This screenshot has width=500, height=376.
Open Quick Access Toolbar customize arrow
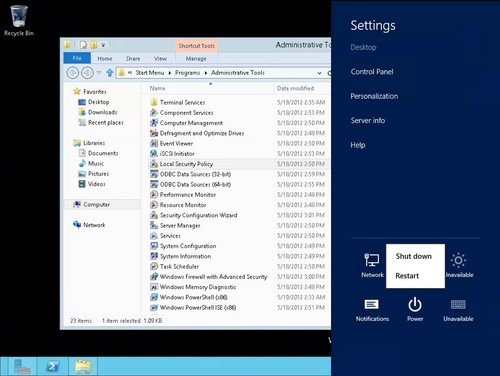tap(103, 45)
